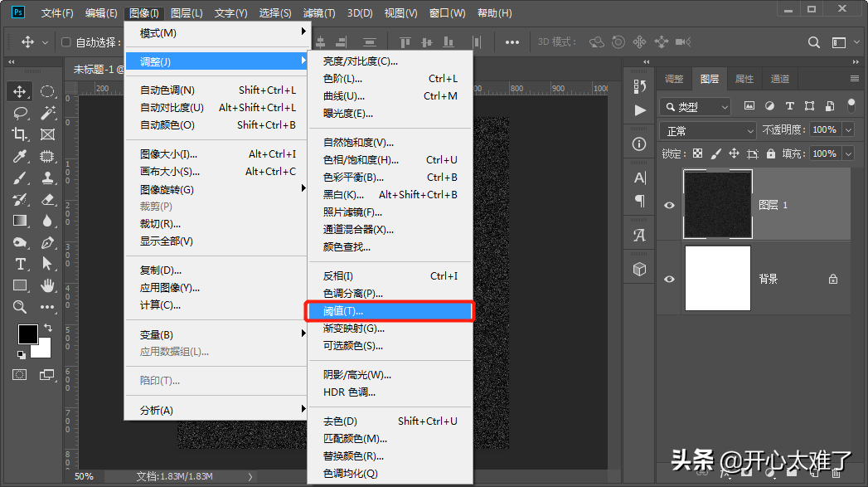The width and height of the screenshot is (868, 487).
Task: Choose 自动色调(N) menu item
Action: click(216, 90)
